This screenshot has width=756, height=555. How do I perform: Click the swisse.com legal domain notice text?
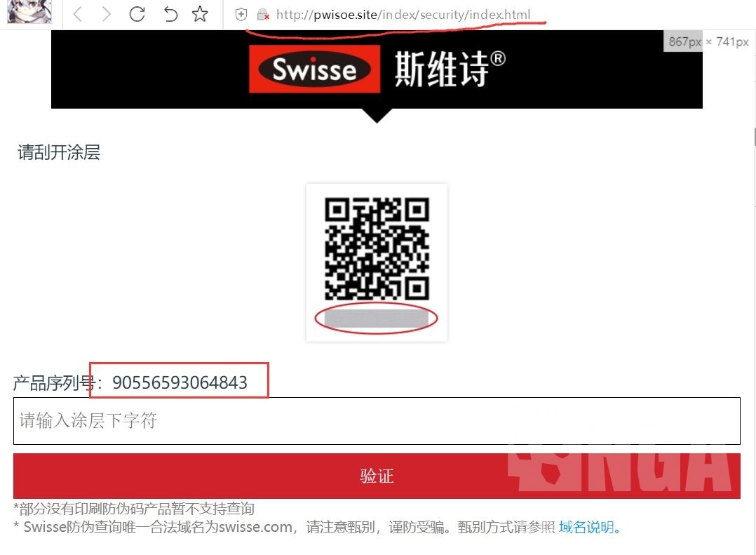(x=284, y=527)
